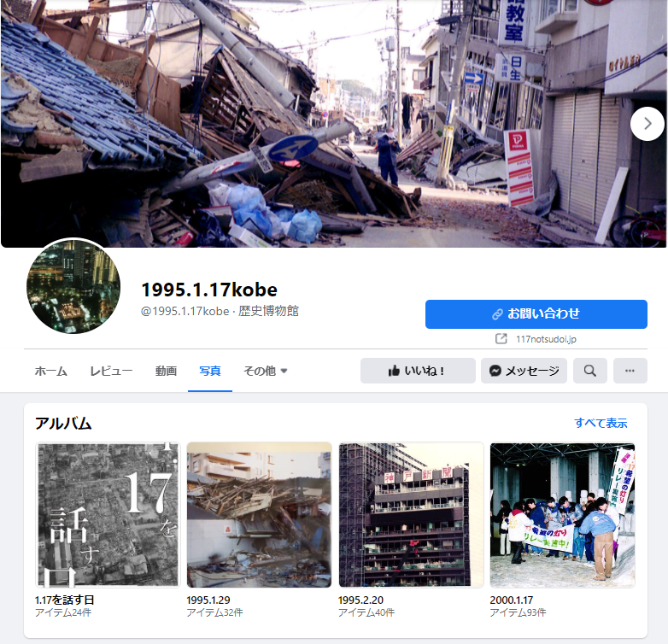Open the 1.17を話す日 album thumbnail
This screenshot has height=644, width=668.
(108, 515)
